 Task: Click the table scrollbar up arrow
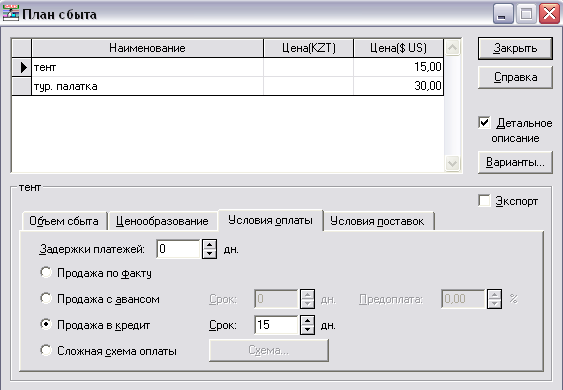tap(452, 47)
